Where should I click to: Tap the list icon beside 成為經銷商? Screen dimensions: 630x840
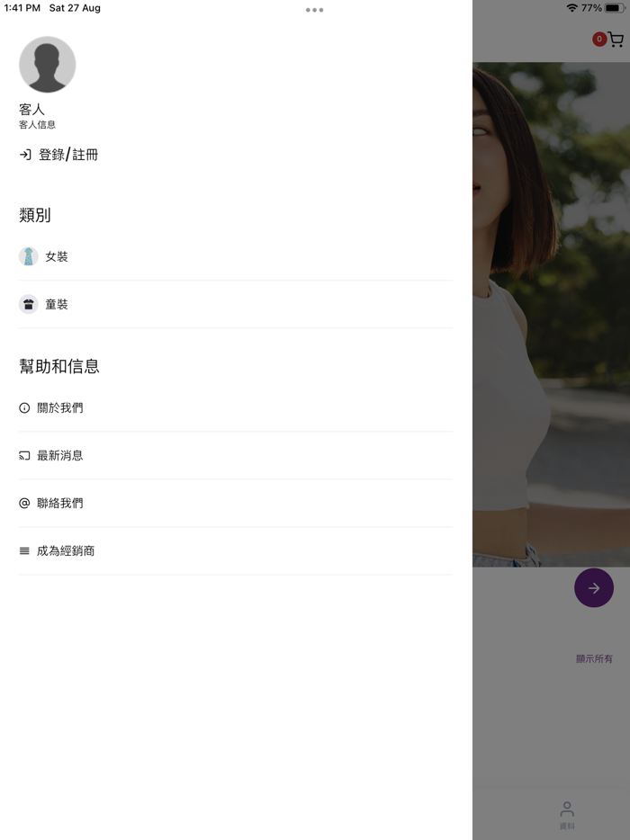pos(24,550)
